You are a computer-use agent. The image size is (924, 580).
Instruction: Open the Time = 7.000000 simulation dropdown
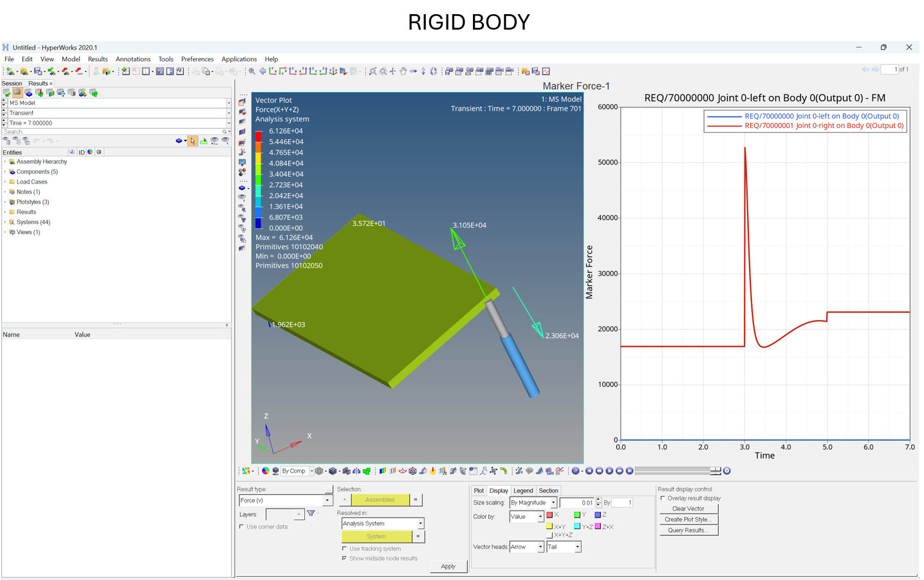pyautogui.click(x=228, y=123)
